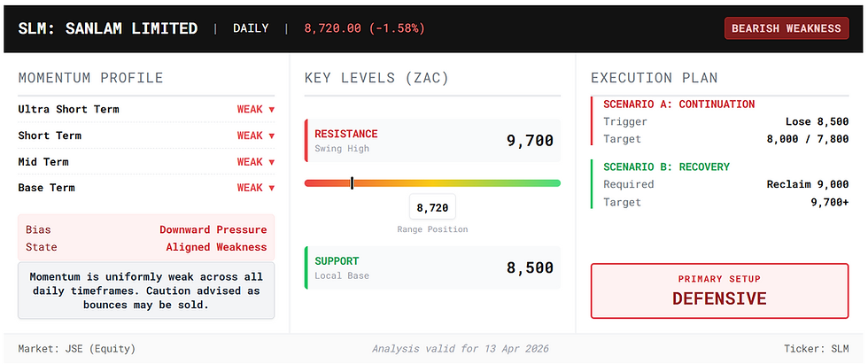Click the Key Levels (ZAC) header
Image resolution: width=868 pixels, height=364 pixels.
click(376, 78)
